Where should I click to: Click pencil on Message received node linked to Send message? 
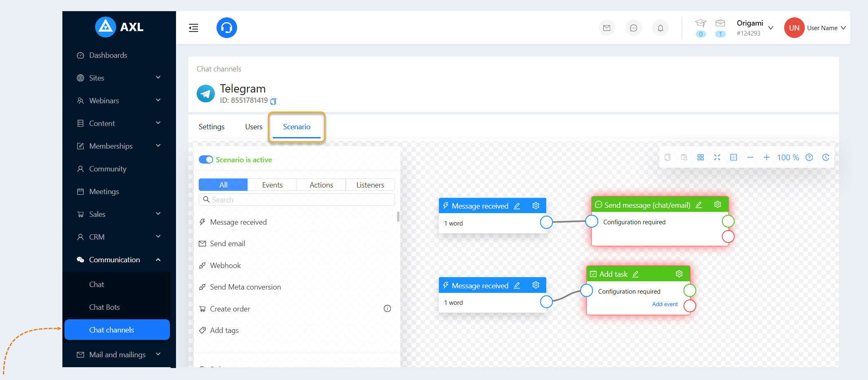(517, 206)
